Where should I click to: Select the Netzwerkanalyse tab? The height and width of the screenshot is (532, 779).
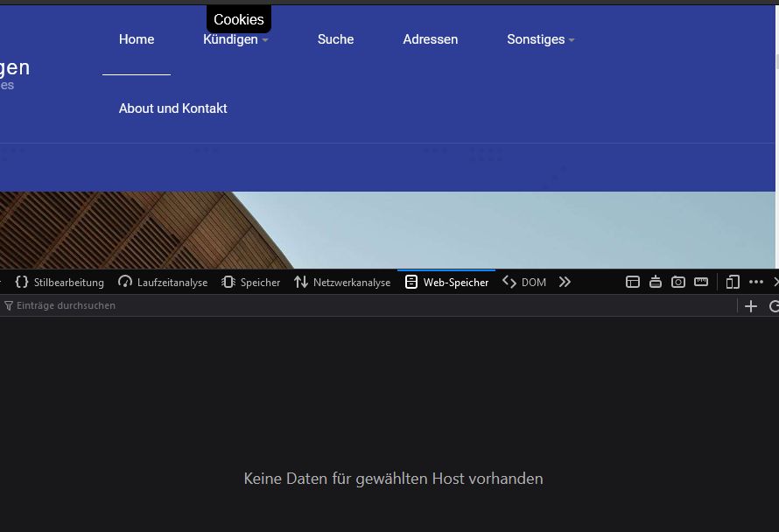342,282
